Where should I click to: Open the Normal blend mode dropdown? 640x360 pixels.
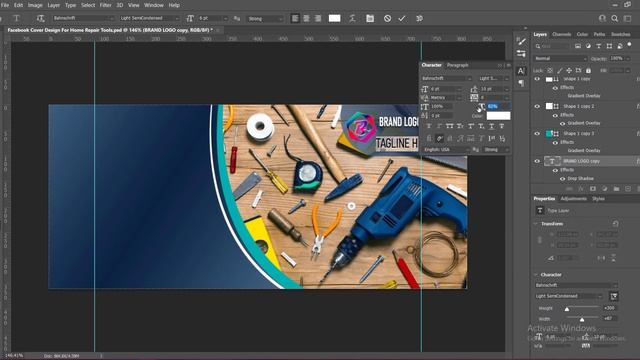(x=560, y=58)
